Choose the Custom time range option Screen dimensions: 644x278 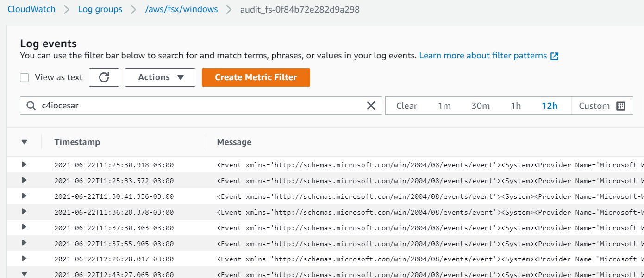(x=602, y=106)
